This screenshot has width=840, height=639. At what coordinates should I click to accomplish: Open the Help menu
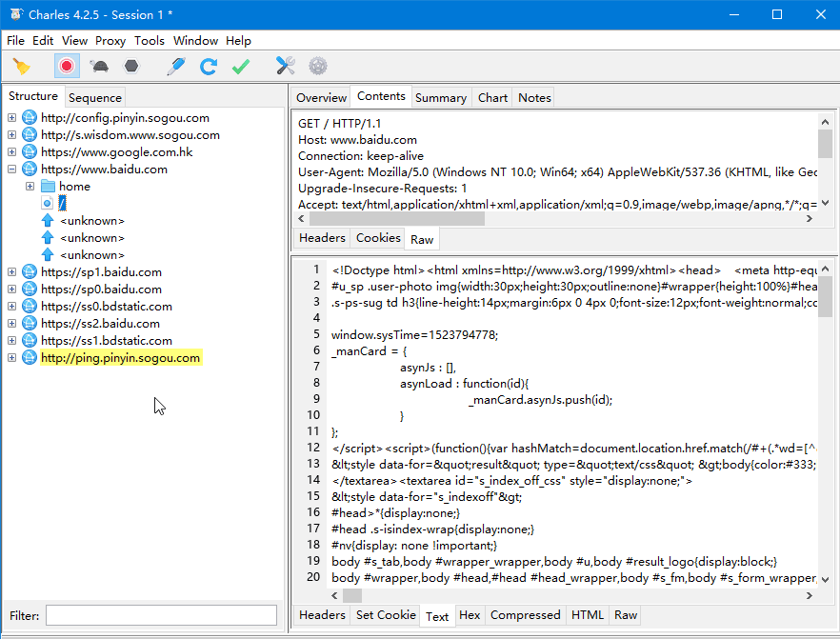tap(238, 41)
